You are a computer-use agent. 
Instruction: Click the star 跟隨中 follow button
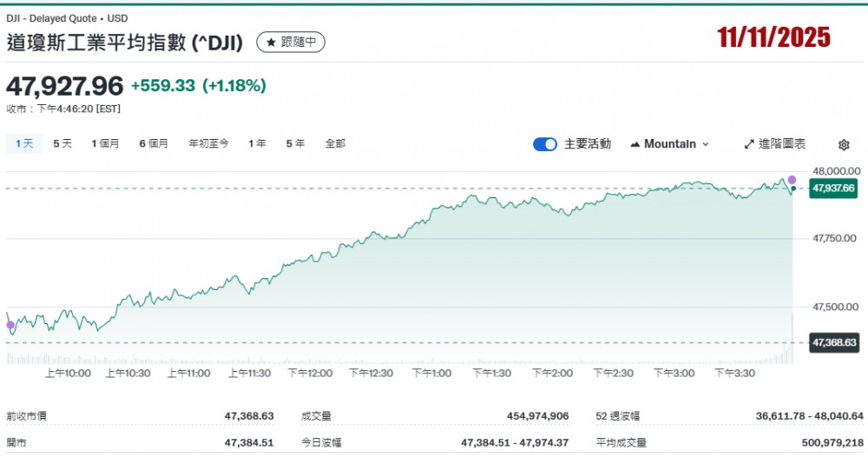291,42
